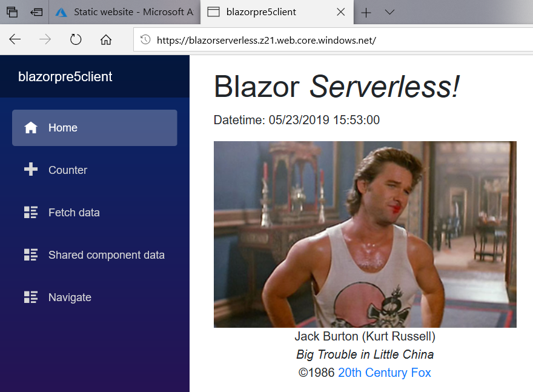Select the blazorpre5client browser tab
The width and height of the screenshot is (533, 392).
277,12
